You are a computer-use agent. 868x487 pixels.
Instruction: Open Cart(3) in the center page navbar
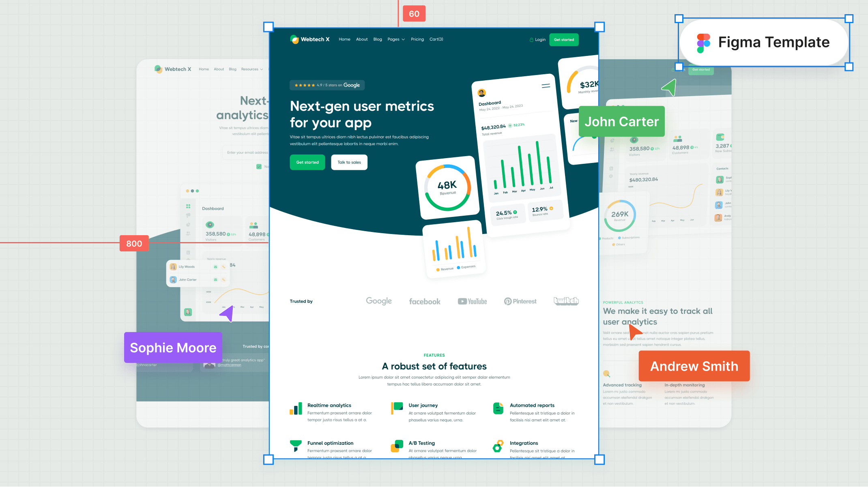pyautogui.click(x=436, y=39)
